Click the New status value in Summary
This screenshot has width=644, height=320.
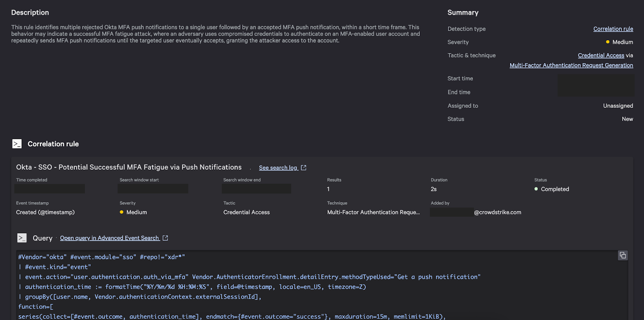coord(627,119)
